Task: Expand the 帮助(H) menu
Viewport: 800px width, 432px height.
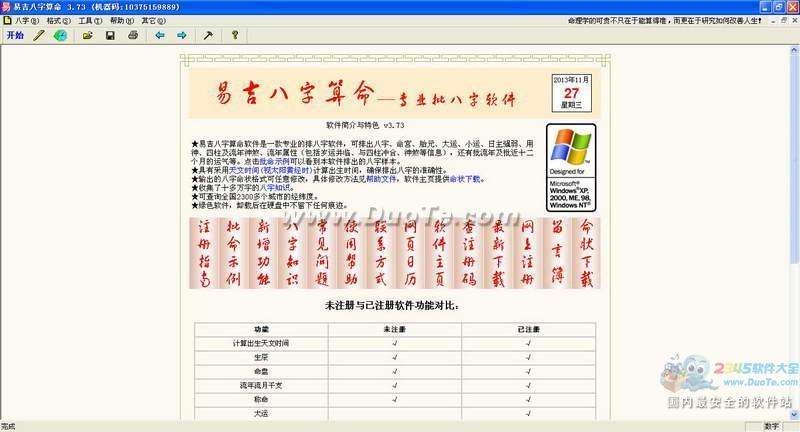Action: tap(122, 20)
